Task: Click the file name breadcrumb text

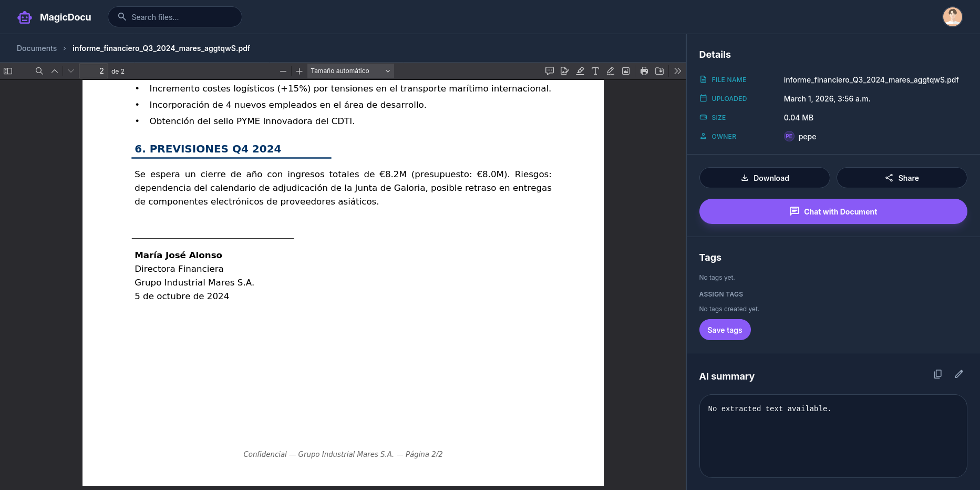Action: click(161, 48)
